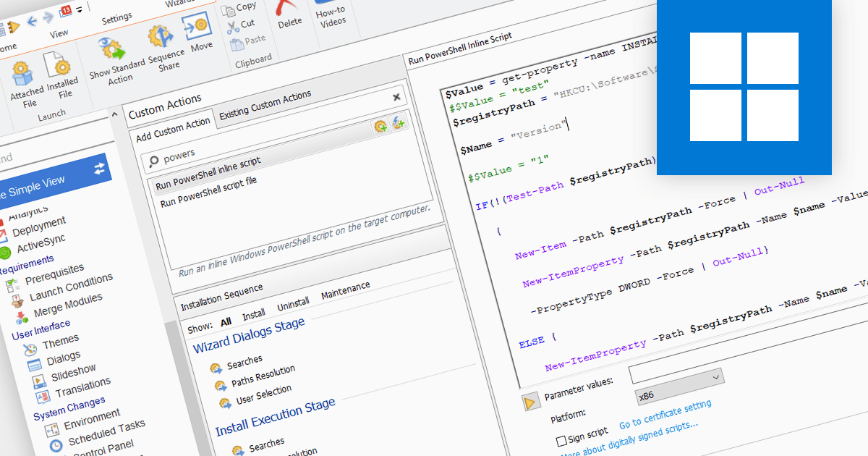Filter the sequence by Install
The height and width of the screenshot is (456, 868).
click(x=253, y=316)
